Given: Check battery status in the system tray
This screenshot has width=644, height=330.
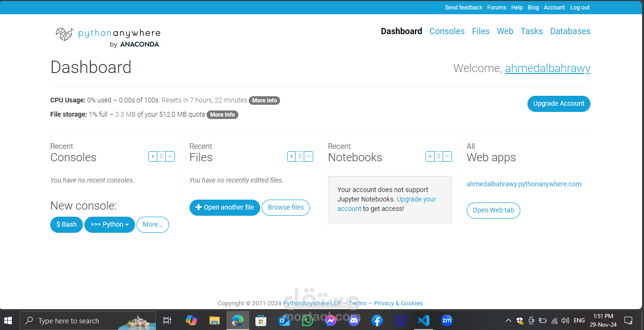Looking at the screenshot, I should tap(543, 321).
